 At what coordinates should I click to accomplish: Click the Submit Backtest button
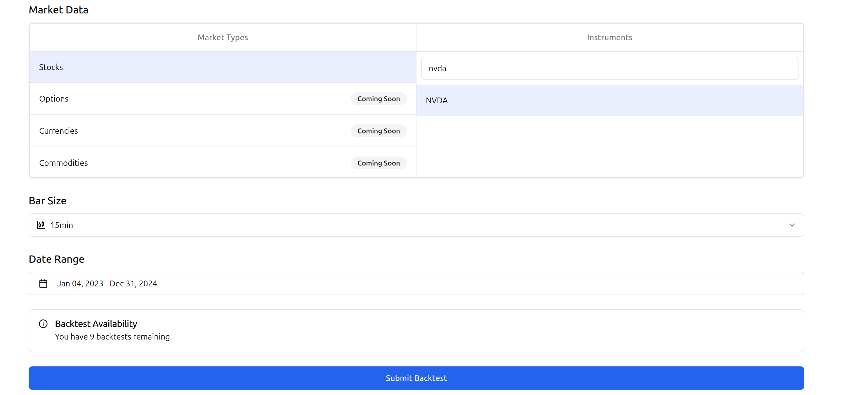[x=416, y=378]
